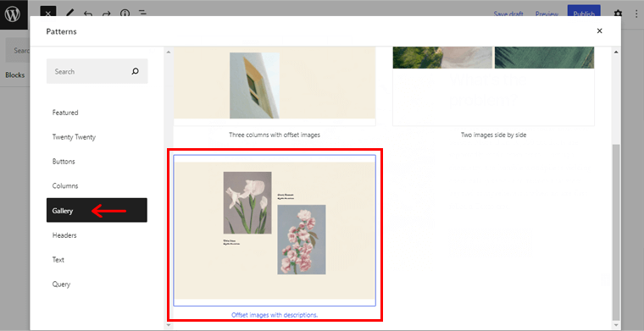Click the pattern list scrollbar thumb
The width and height of the screenshot is (644, 331).
pyautogui.click(x=616, y=232)
